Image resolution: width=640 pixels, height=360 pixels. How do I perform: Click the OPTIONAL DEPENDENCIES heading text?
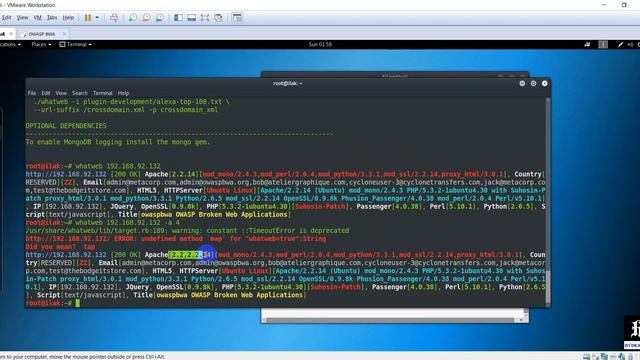coord(66,126)
